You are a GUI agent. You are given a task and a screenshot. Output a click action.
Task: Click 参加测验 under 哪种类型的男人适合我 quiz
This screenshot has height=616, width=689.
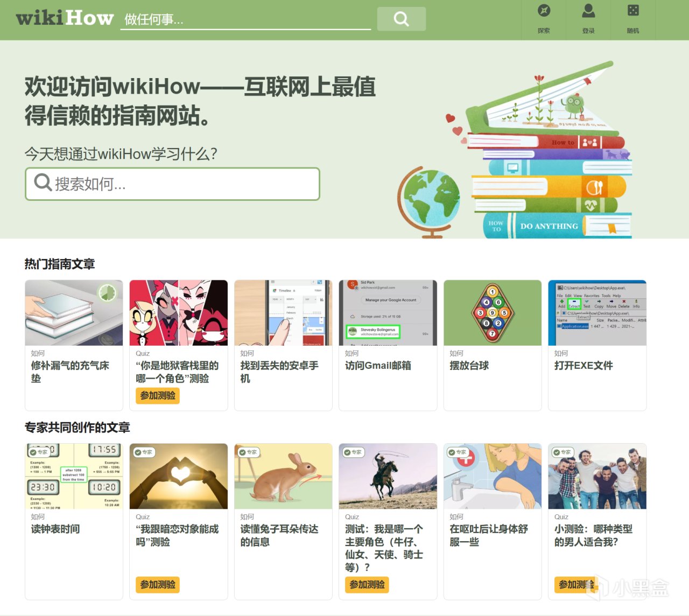576,585
